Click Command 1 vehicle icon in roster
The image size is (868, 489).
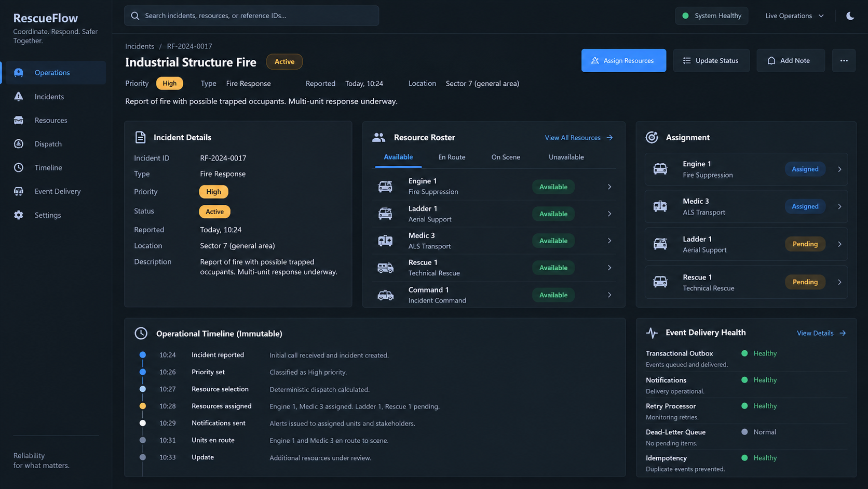coord(385,295)
